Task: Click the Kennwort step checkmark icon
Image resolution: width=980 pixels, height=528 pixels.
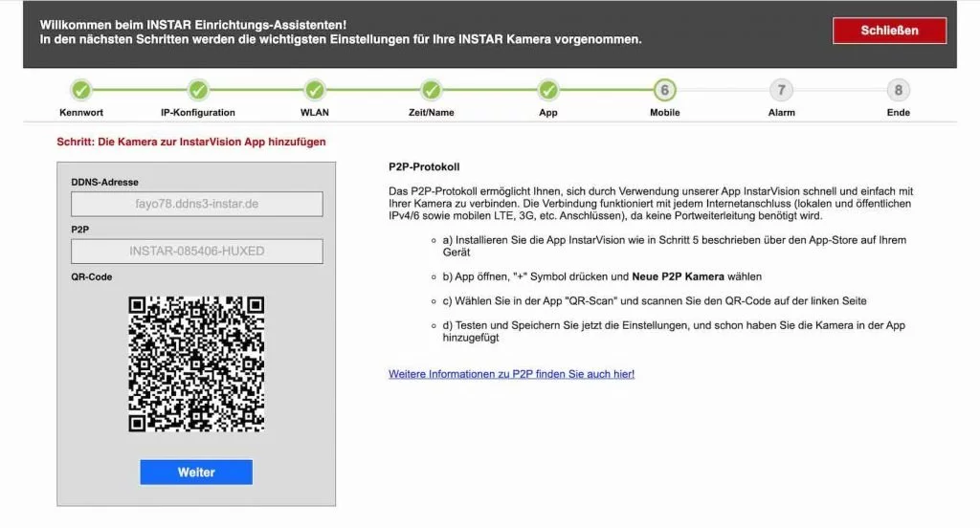Action: (80, 90)
